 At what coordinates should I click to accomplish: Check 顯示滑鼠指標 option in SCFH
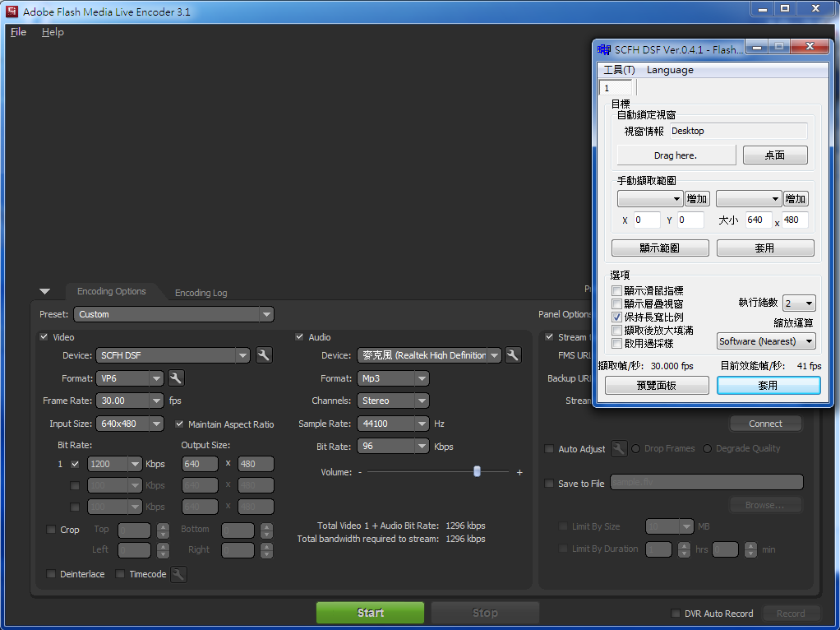coord(616,291)
